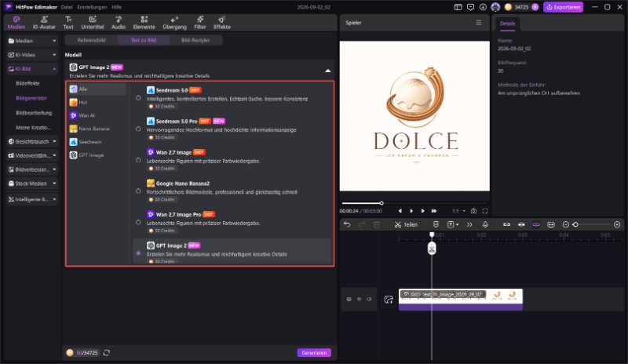Open Bildbearbeitung in the sidebar
The height and width of the screenshot is (364, 628).
pyautogui.click(x=34, y=113)
